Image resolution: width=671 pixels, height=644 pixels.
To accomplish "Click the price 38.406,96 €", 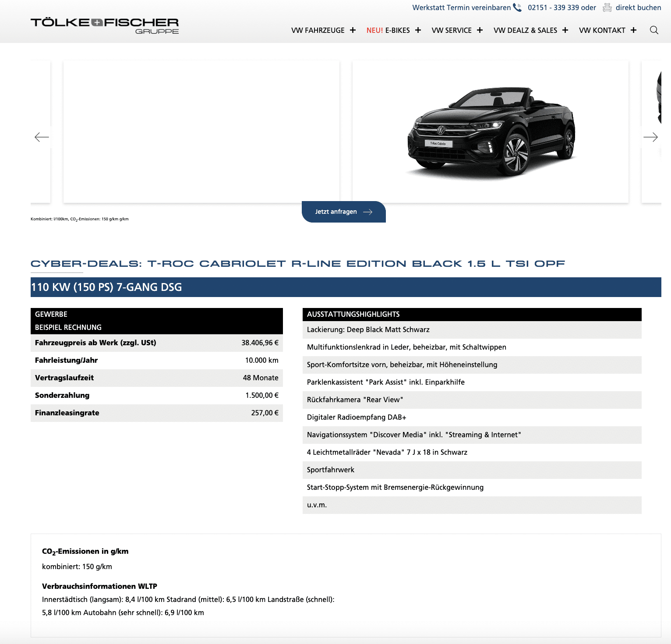I will [260, 343].
